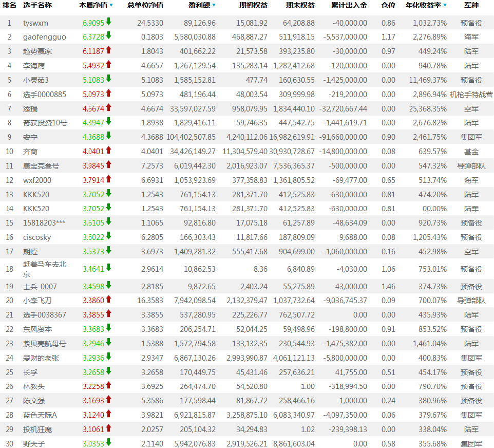Click green down arrow in 小灵茹3 row

click(x=109, y=79)
